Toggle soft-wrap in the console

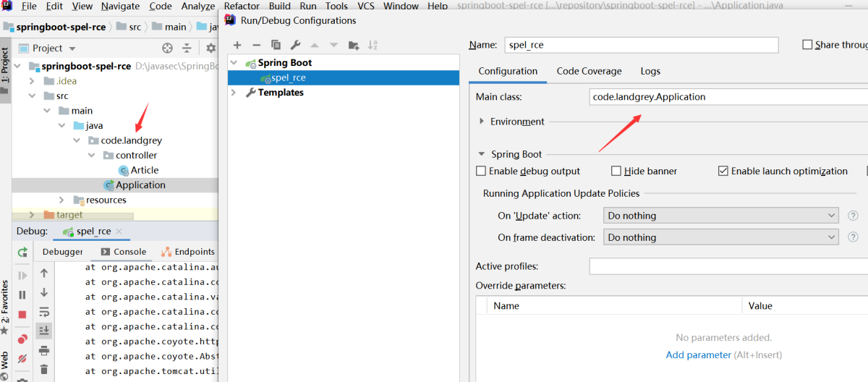pyautogui.click(x=44, y=312)
